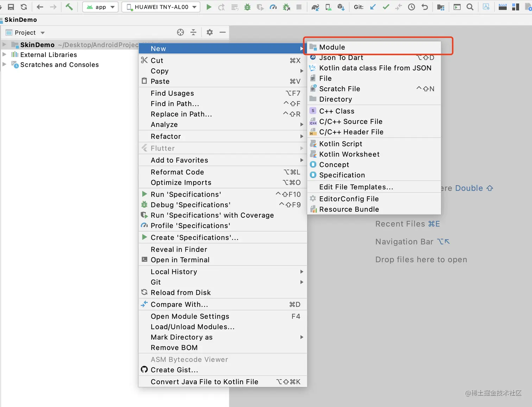Click Open Module Settings menu item

point(223,317)
